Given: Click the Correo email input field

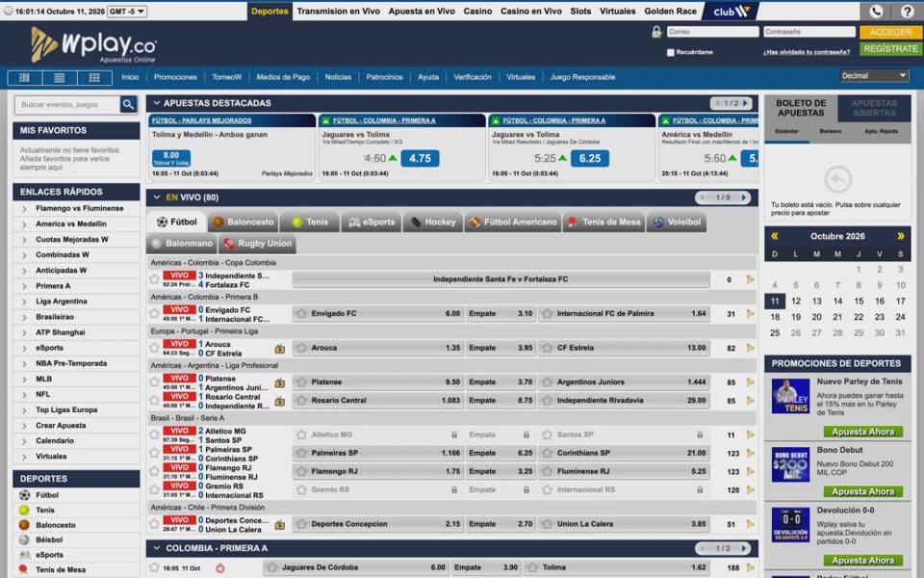Looking at the screenshot, I should (712, 32).
